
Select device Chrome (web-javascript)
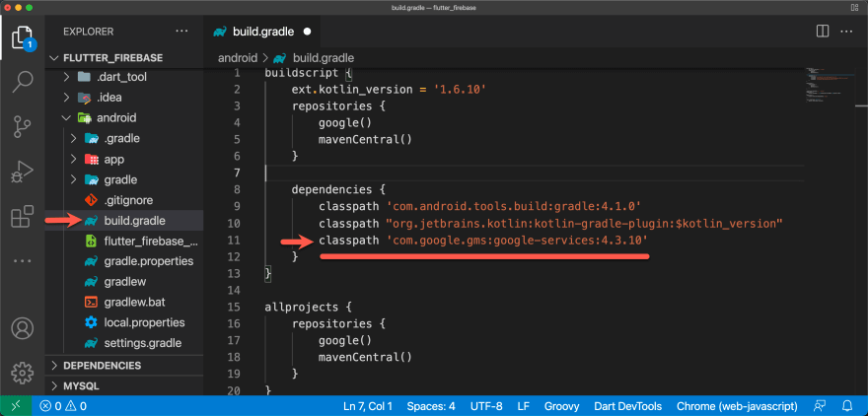(x=737, y=406)
